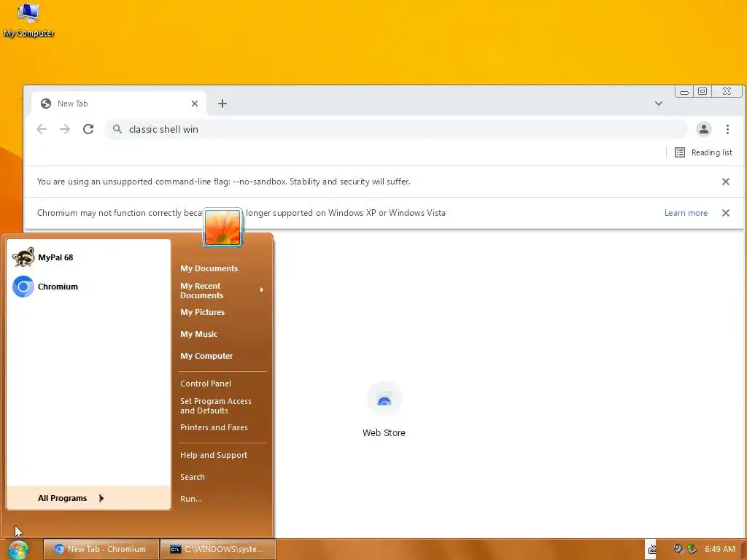Image resolution: width=747 pixels, height=560 pixels.
Task: Select the New Tab tab
Action: point(119,104)
